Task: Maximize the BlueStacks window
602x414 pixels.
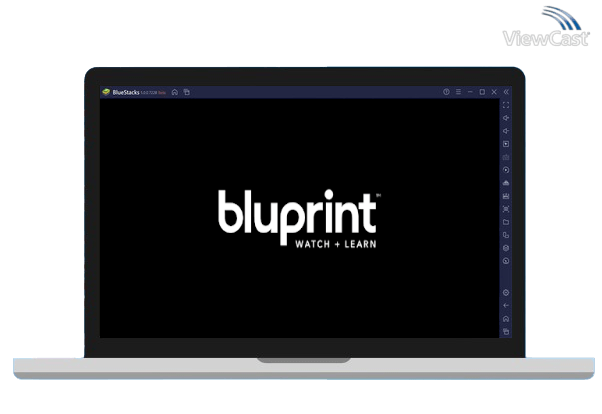Action: [x=482, y=92]
